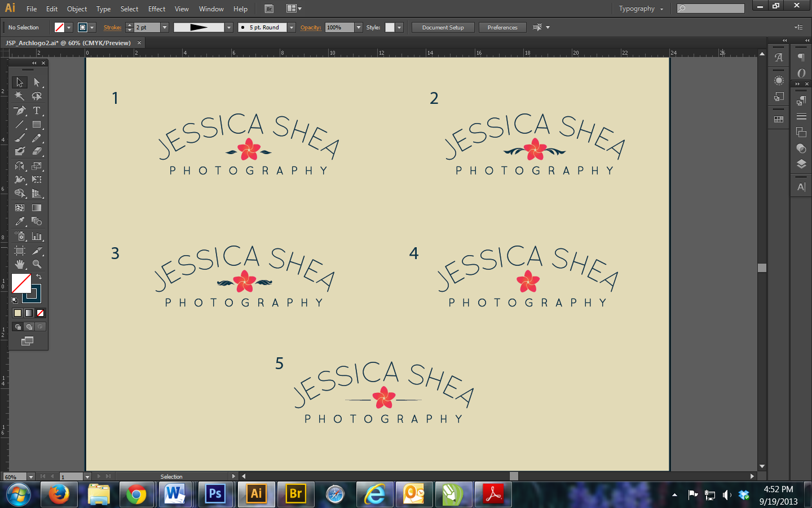Select the Mesh tool
Viewport: 812px width, 508px height.
20,208
